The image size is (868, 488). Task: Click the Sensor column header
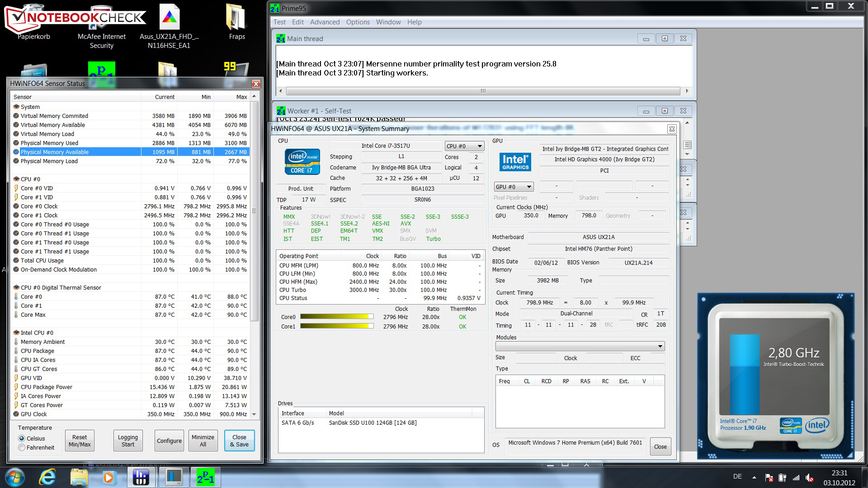(x=76, y=97)
